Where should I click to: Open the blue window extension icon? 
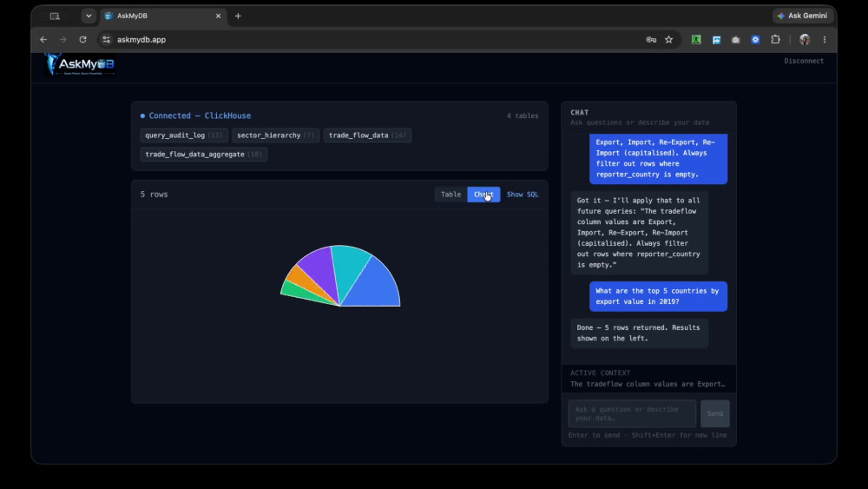coord(716,40)
